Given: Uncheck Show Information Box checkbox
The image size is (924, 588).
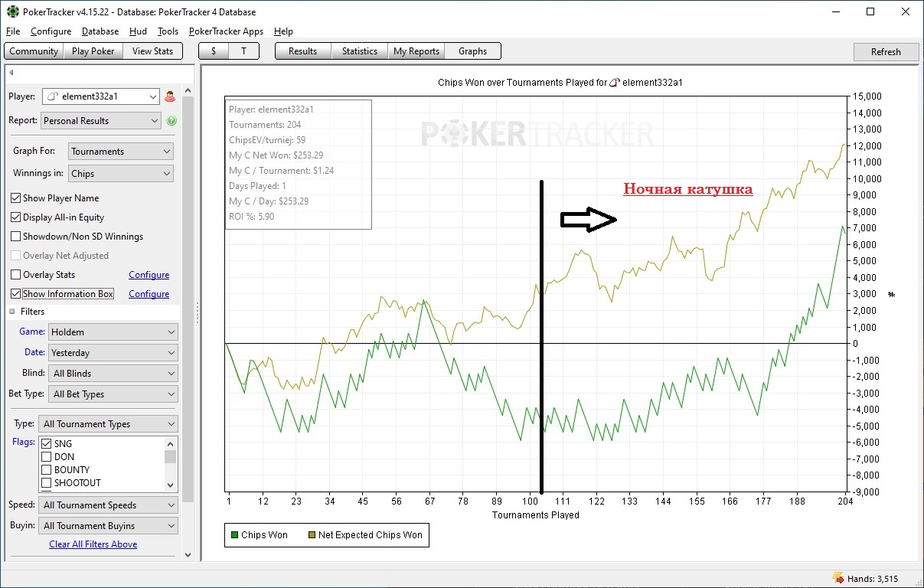Looking at the screenshot, I should (x=16, y=294).
